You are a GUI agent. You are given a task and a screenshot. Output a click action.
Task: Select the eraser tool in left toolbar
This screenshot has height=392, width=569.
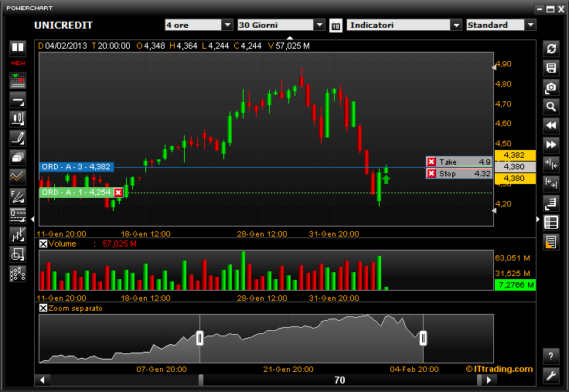(x=17, y=157)
